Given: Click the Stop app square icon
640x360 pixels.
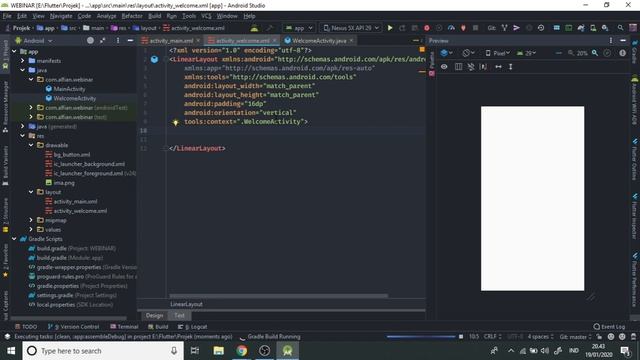Looking at the screenshot, I should coord(475,28).
